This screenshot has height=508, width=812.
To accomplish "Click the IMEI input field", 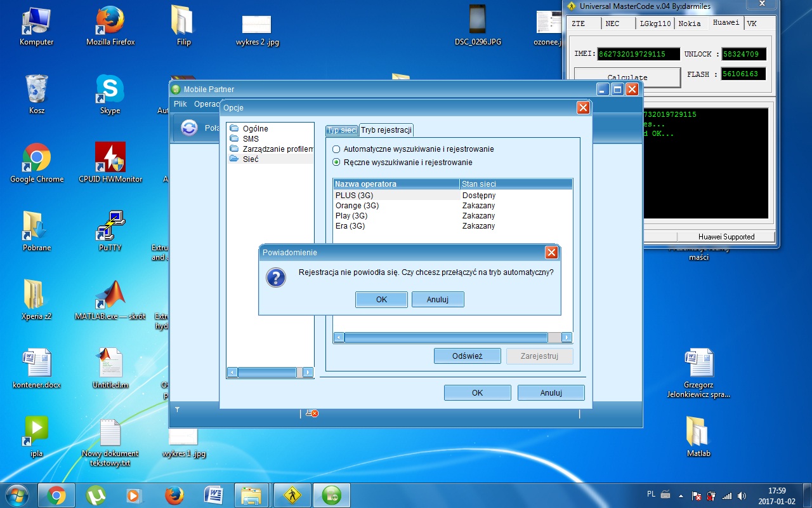I will pyautogui.click(x=638, y=54).
